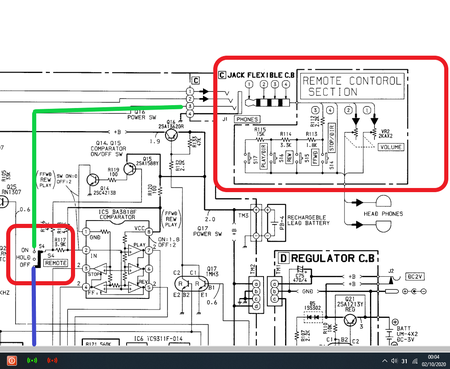Click the network signal tray icon

pos(415,361)
